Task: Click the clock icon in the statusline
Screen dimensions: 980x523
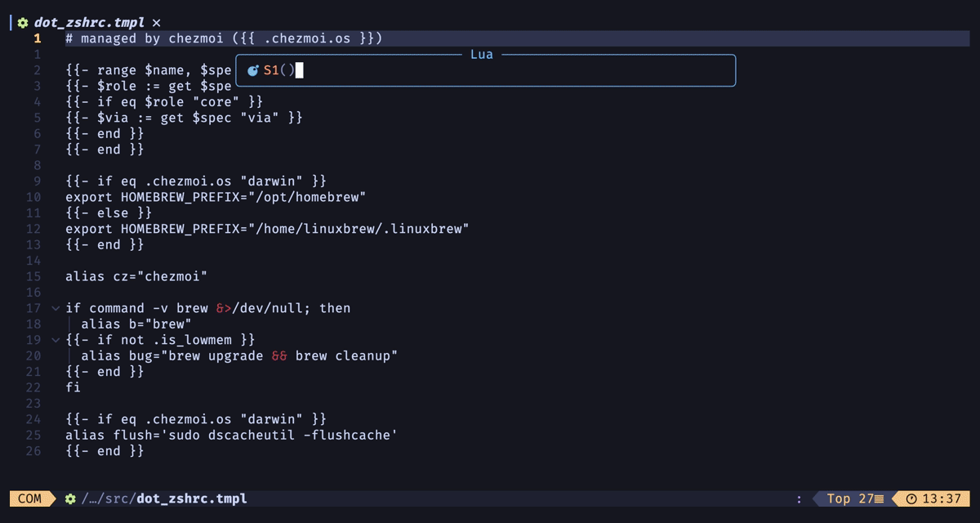Action: [x=911, y=498]
